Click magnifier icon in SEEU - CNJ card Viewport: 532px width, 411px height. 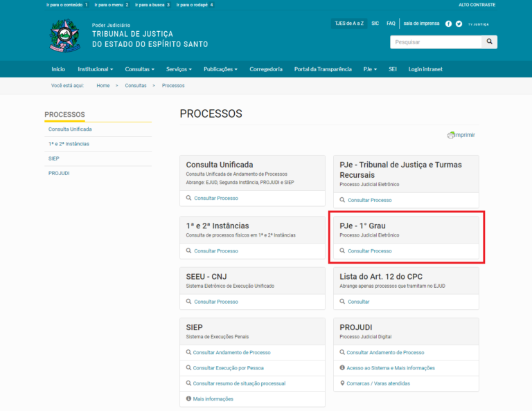click(188, 302)
